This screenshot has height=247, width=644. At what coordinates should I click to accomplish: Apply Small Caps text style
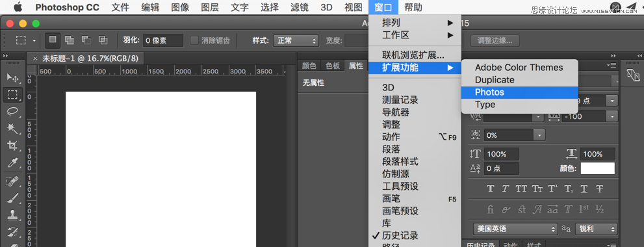[537, 188]
